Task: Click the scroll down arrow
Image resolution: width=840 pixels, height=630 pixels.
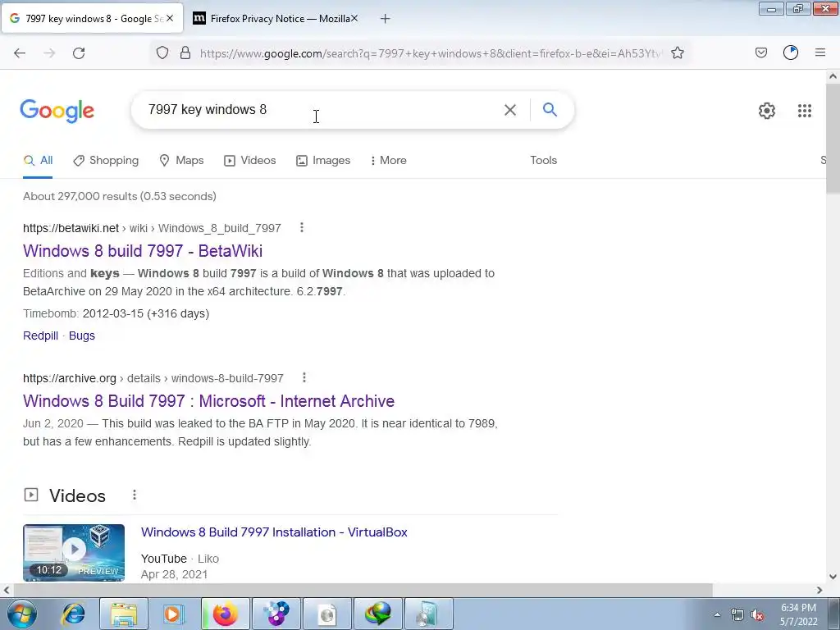Action: pyautogui.click(x=833, y=577)
